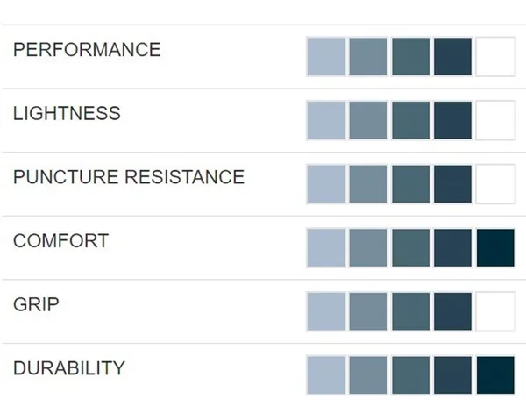Select the second Durability rating square
Screen dimensions: 526x420
(368, 375)
